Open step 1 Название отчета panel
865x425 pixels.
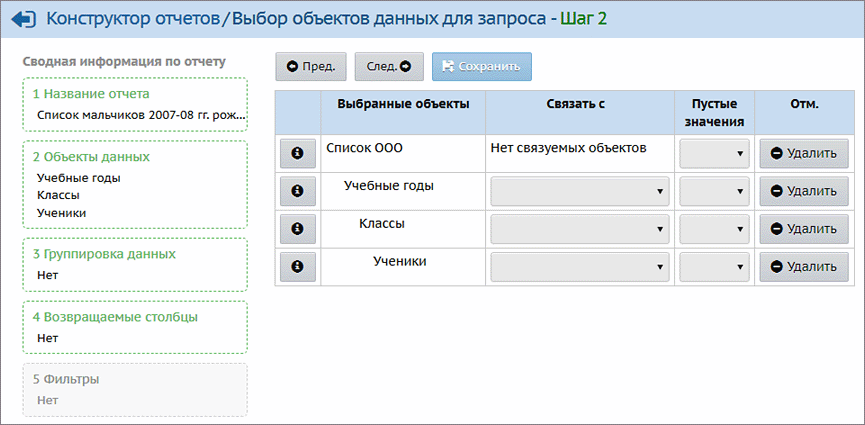(135, 104)
